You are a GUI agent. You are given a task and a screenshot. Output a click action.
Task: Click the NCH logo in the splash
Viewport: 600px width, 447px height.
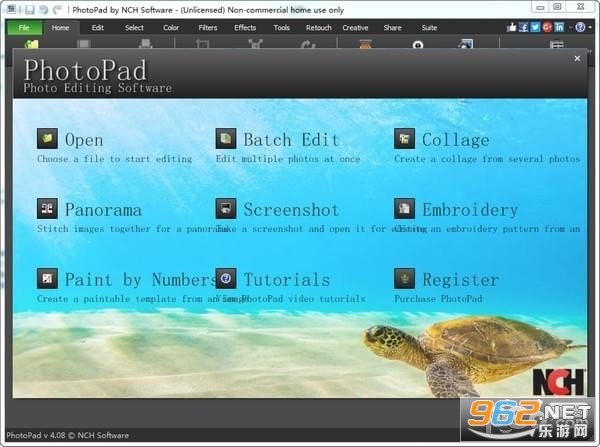coord(559,382)
